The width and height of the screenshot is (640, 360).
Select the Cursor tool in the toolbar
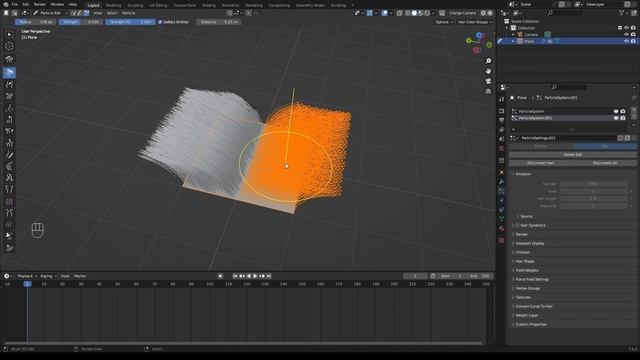9,46
